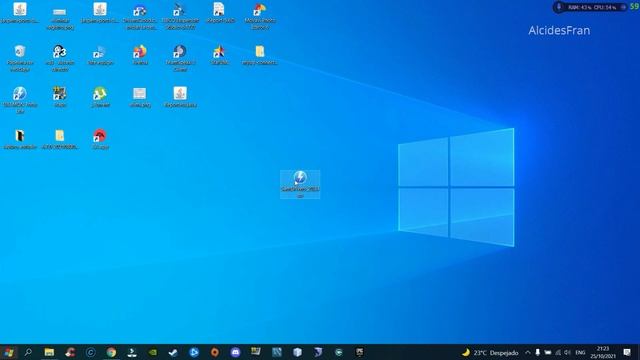Screen dimensions: 640x360
Task: Open the red C taskbar icon
Action: 70,352
